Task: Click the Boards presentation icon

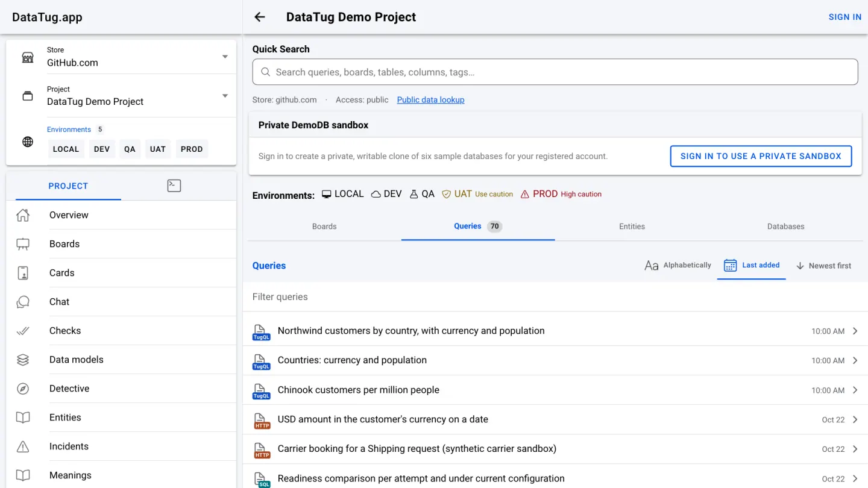Action: pyautogui.click(x=23, y=244)
